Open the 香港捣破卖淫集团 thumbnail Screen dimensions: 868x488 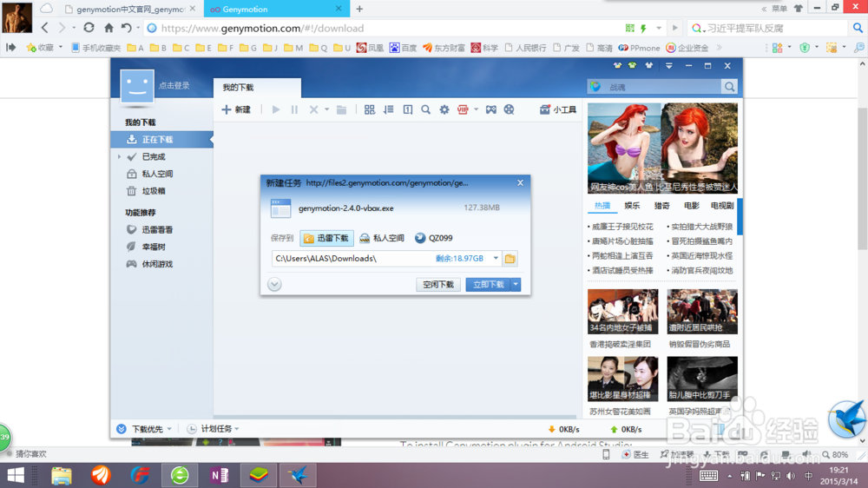tap(622, 312)
